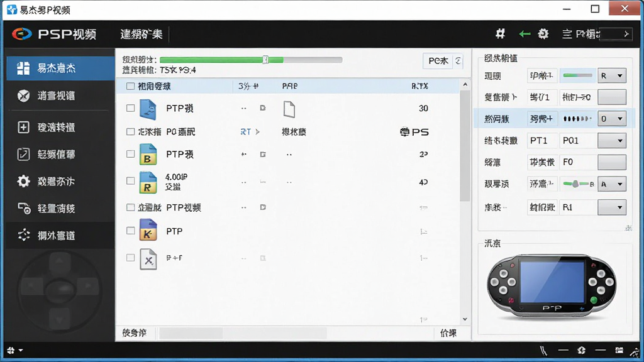The width and height of the screenshot is (644, 362).
Task: Click the PT1 field
Action: [x=542, y=141]
